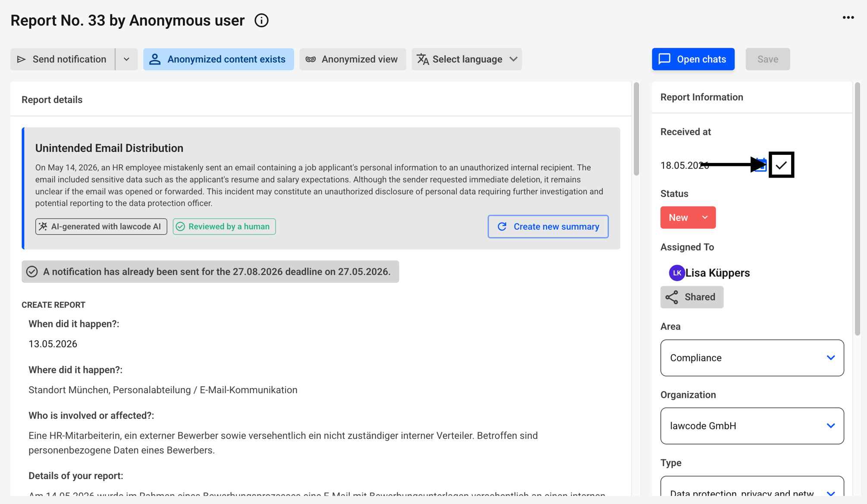Viewport: 867px width, 504px height.
Task: Toggle Anonymized content exists button
Action: [x=219, y=59]
